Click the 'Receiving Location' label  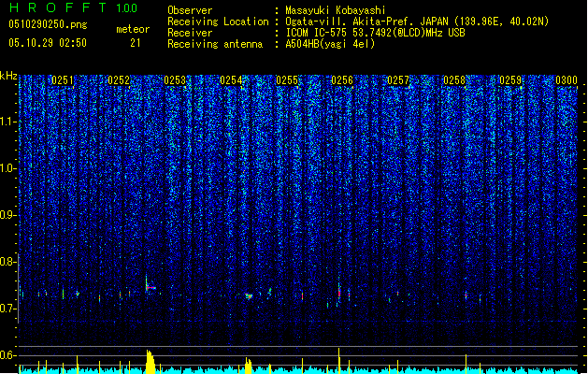pos(218,22)
